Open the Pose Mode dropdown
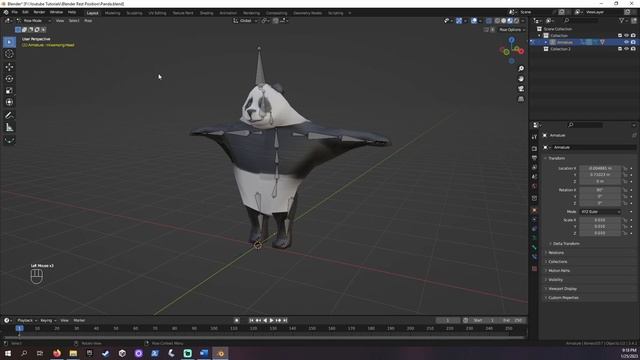 pos(33,20)
